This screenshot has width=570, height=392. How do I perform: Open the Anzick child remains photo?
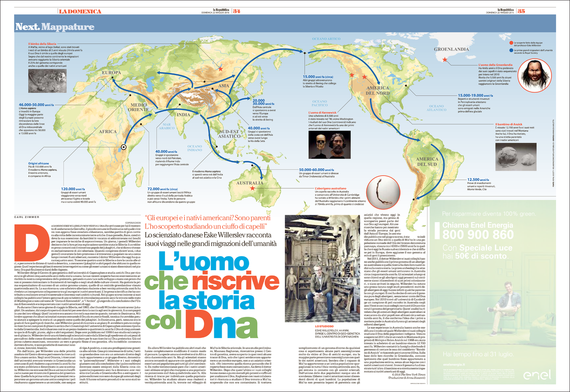point(516,157)
